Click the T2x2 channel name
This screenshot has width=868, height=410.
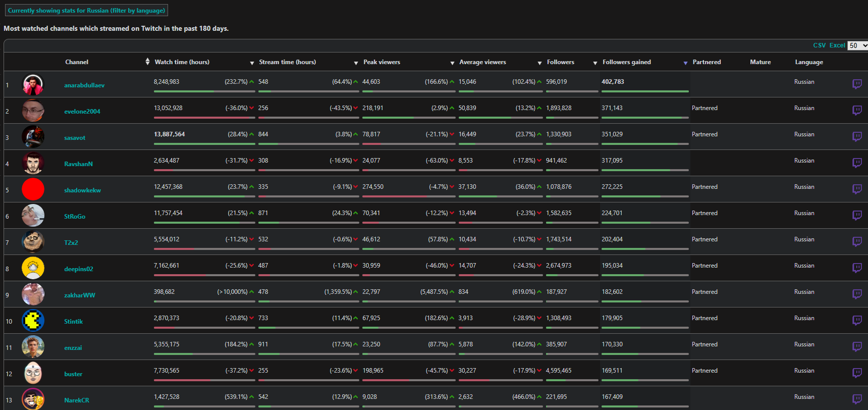[71, 243]
